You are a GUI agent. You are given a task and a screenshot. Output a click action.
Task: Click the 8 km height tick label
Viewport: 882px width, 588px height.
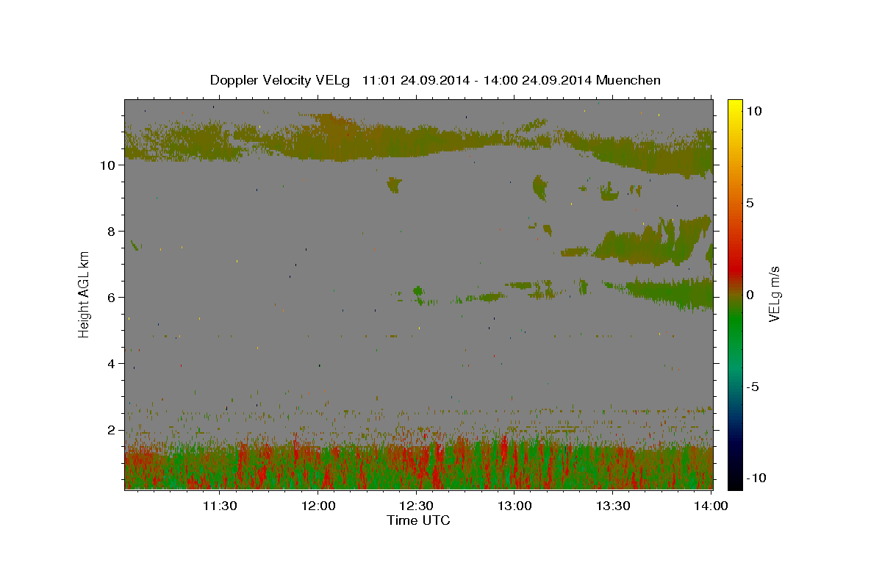[x=112, y=231]
